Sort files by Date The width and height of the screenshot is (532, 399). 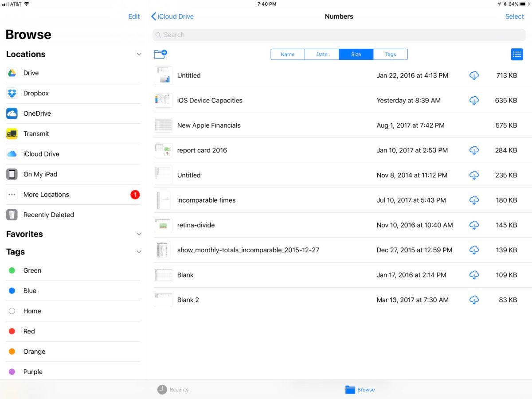click(322, 55)
